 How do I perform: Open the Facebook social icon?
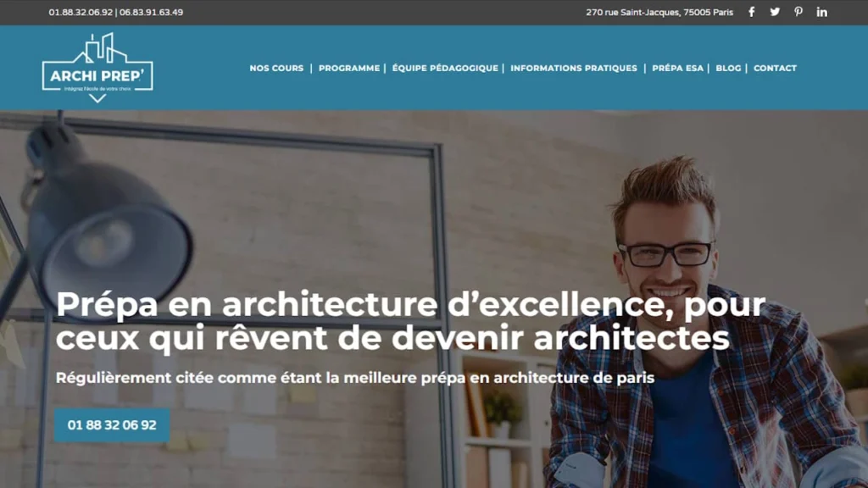tap(751, 12)
